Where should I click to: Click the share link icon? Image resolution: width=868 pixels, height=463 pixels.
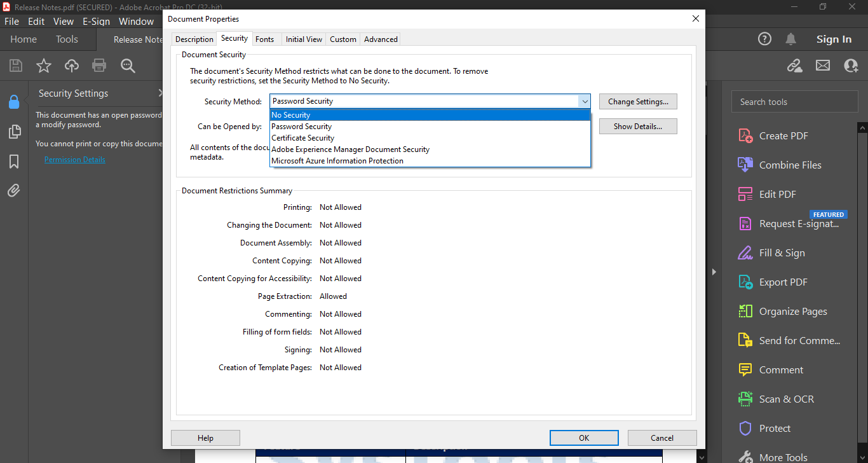click(794, 66)
